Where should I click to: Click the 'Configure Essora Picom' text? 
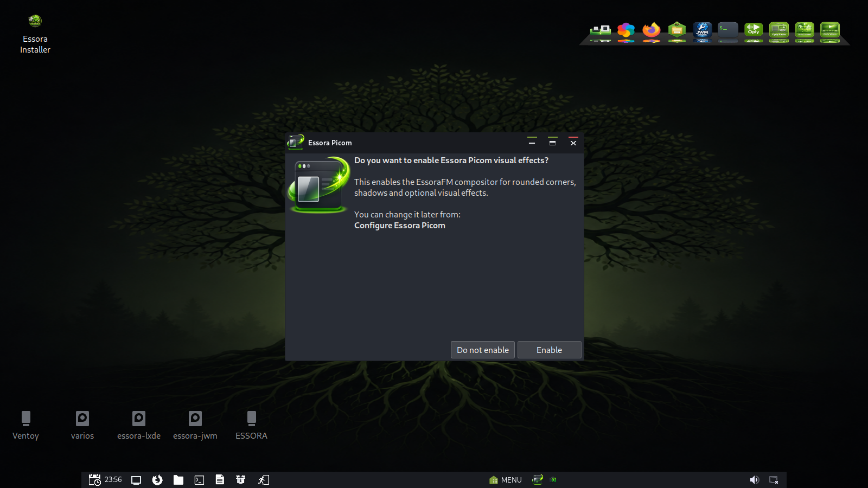click(400, 226)
